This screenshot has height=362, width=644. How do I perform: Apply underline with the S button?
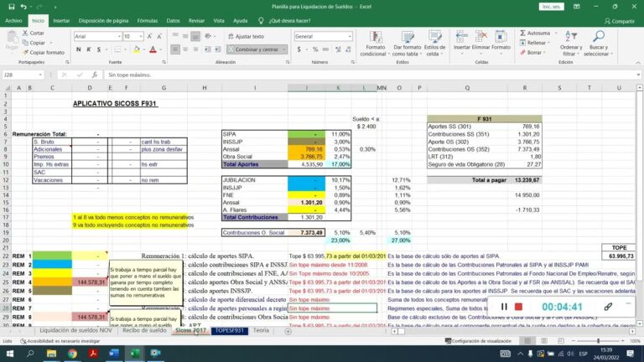[x=99, y=49]
